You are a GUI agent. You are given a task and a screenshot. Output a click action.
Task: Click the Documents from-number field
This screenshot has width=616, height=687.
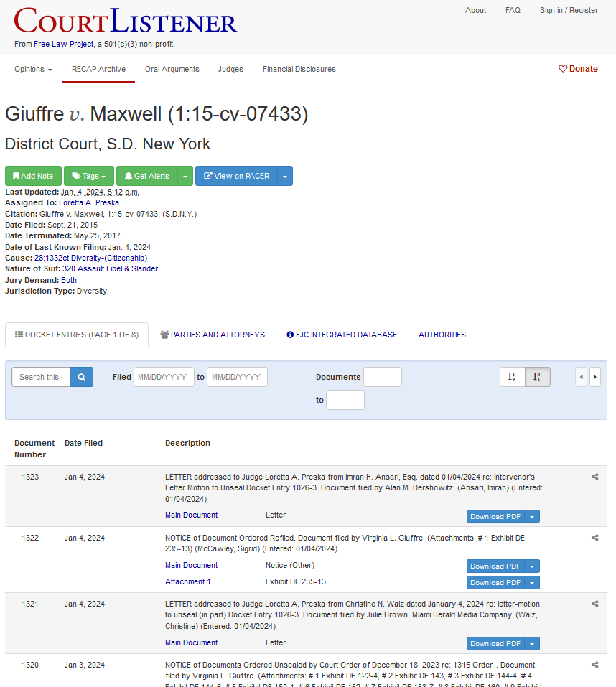tap(383, 377)
